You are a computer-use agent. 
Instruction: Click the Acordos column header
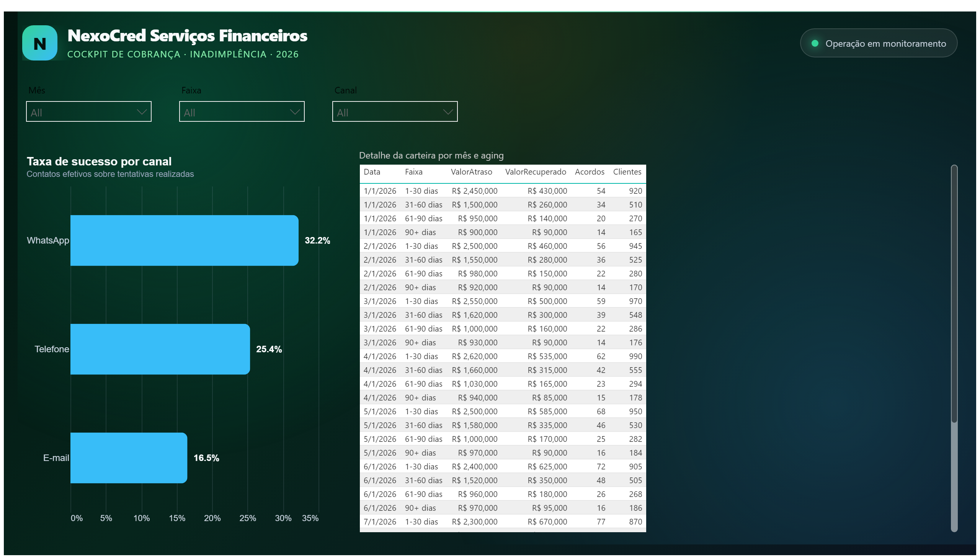tap(590, 172)
